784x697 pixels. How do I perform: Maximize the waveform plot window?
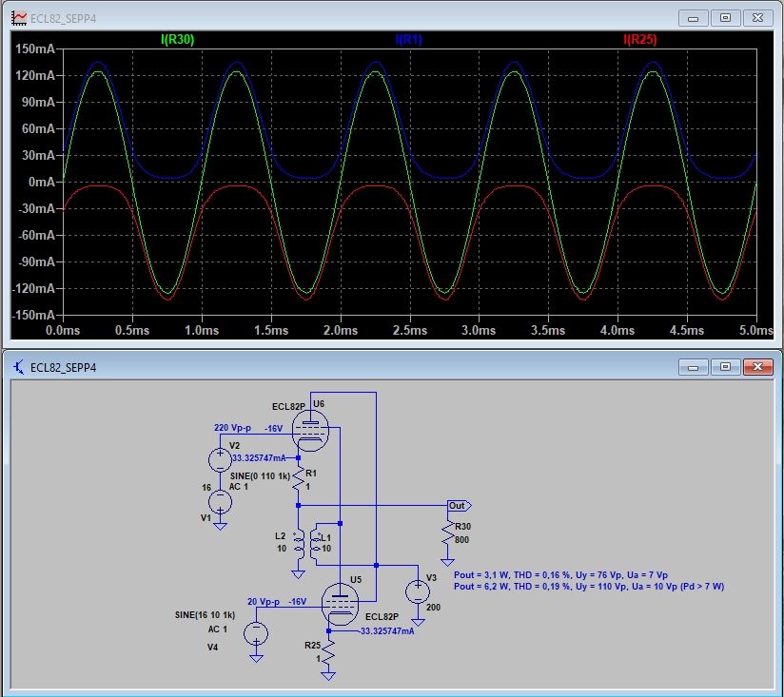pyautogui.click(x=726, y=17)
